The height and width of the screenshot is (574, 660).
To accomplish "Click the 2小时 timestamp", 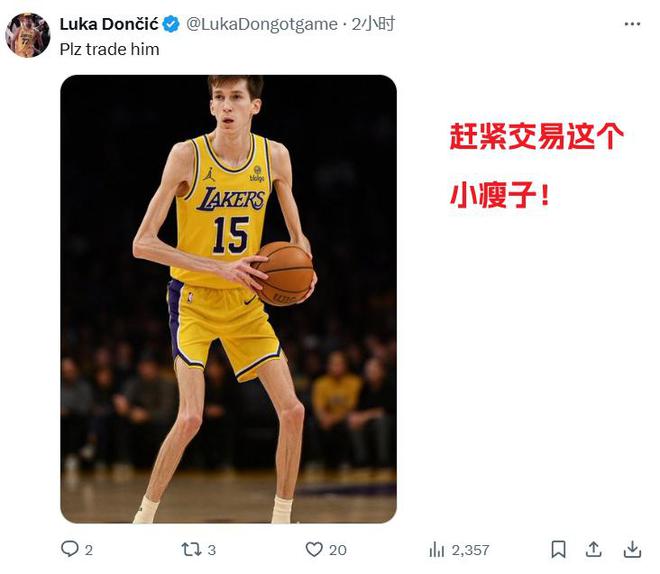I will 373,24.
